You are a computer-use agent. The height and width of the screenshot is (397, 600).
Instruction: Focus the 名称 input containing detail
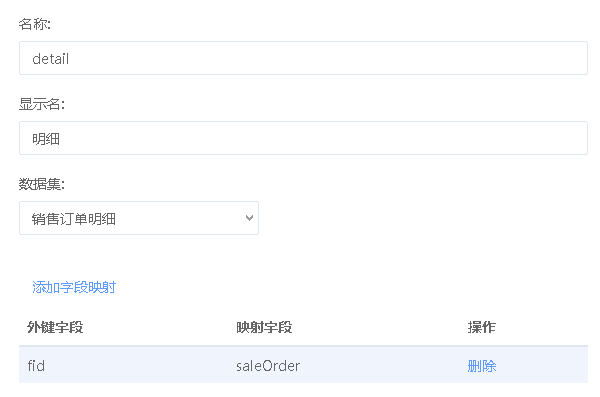tap(303, 58)
